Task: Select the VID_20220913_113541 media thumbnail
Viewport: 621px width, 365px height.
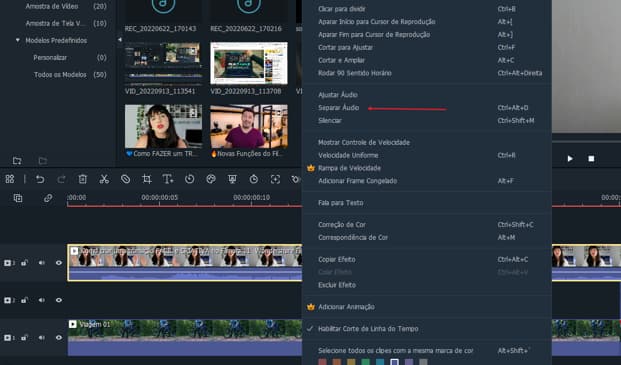Action: tap(163, 63)
